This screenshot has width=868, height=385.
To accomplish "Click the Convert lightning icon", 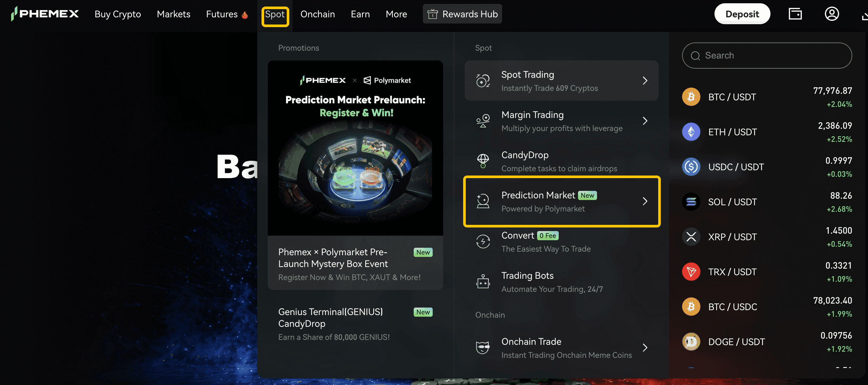I will tap(482, 242).
